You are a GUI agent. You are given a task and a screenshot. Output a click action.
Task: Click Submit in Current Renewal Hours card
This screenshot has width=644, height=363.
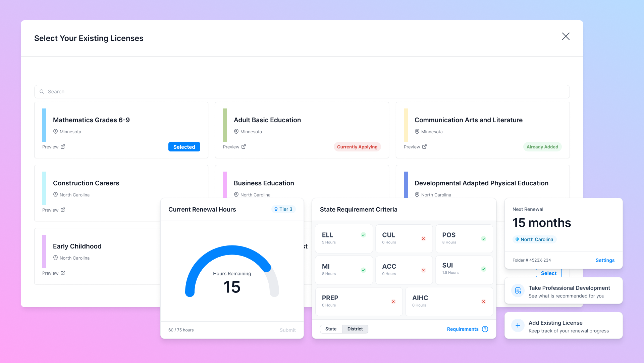click(x=288, y=330)
